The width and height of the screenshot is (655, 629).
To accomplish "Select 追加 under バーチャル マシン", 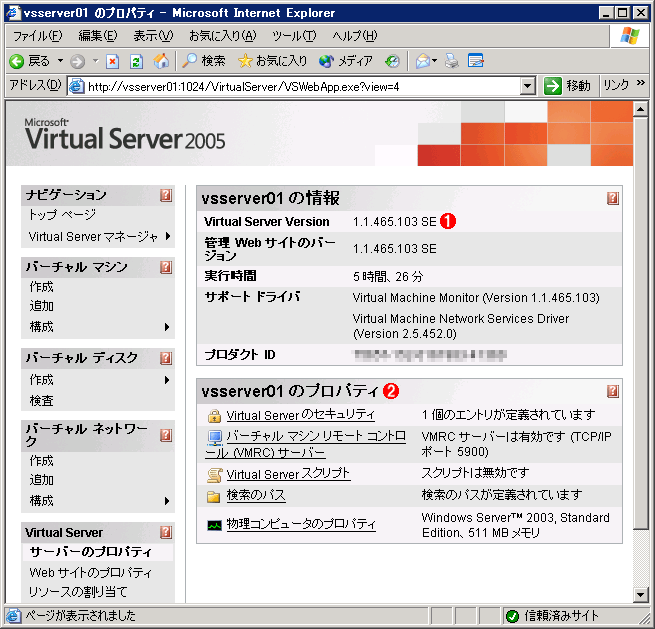I will pos(41,306).
